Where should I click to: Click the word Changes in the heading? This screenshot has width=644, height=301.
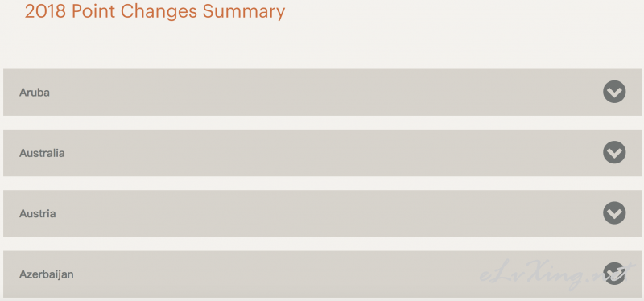tap(159, 11)
